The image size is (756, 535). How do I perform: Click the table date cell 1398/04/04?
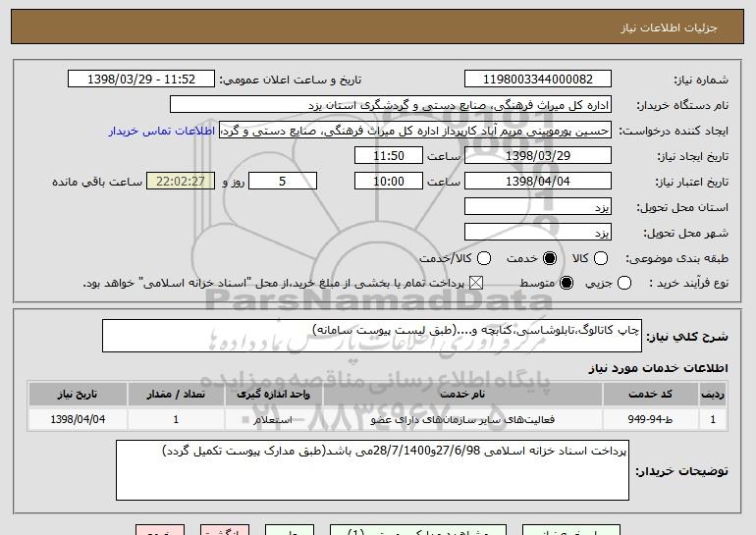pos(78,419)
